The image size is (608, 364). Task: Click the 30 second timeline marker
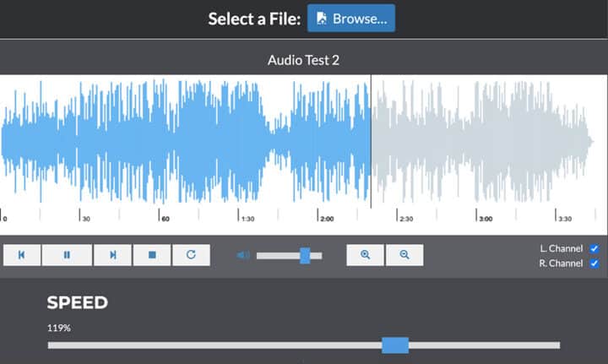85,218
